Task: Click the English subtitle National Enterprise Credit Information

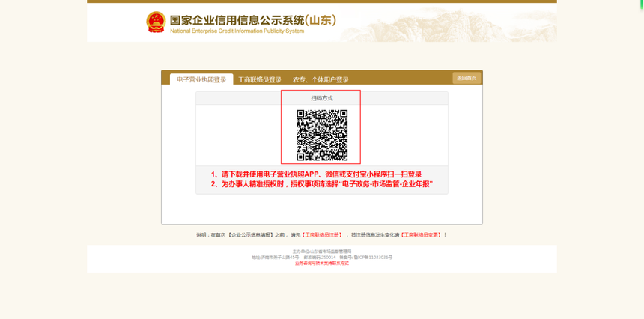Action: [237, 31]
